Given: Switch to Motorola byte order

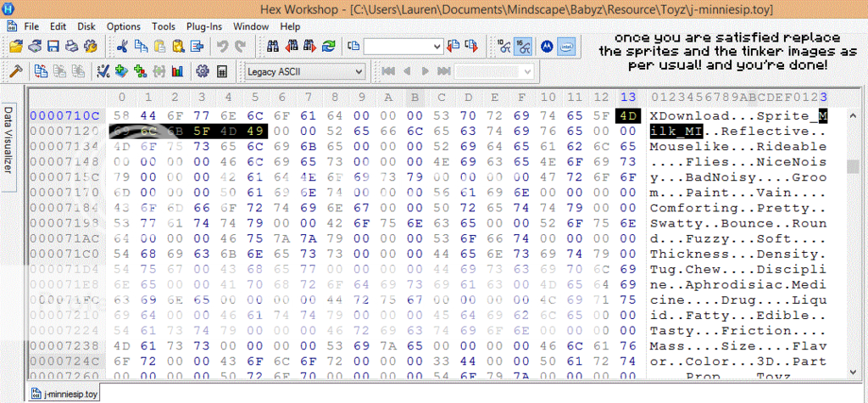Looking at the screenshot, I should pyautogui.click(x=547, y=47).
